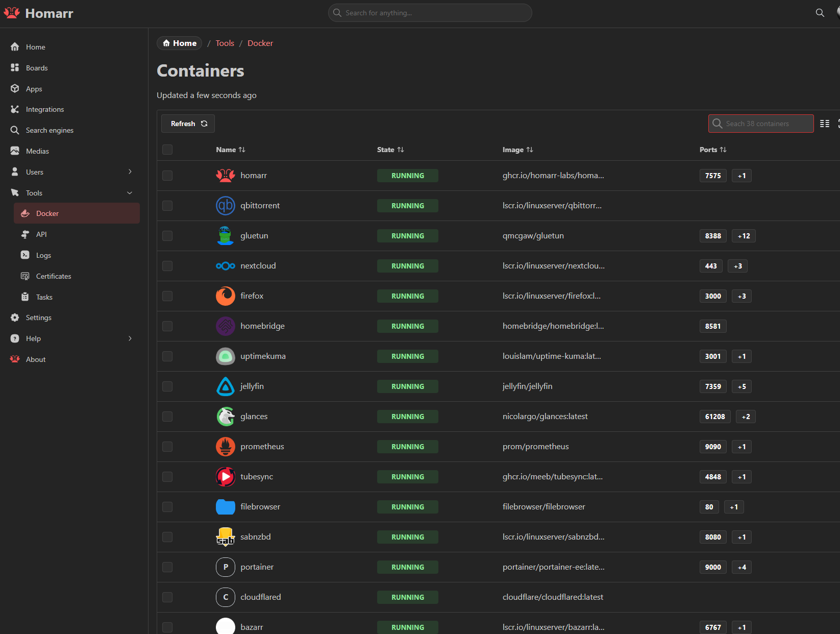The image size is (840, 634).
Task: Click the qbittorrent container icon
Action: point(226,206)
